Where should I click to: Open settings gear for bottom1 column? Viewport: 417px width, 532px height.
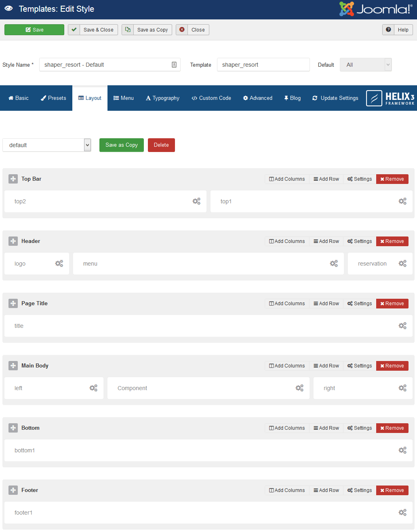tap(402, 450)
